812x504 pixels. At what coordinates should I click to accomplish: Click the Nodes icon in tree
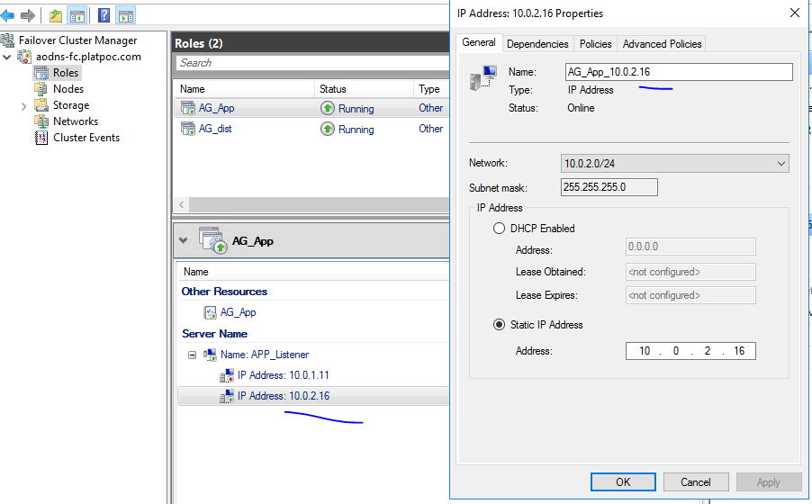pos(41,89)
